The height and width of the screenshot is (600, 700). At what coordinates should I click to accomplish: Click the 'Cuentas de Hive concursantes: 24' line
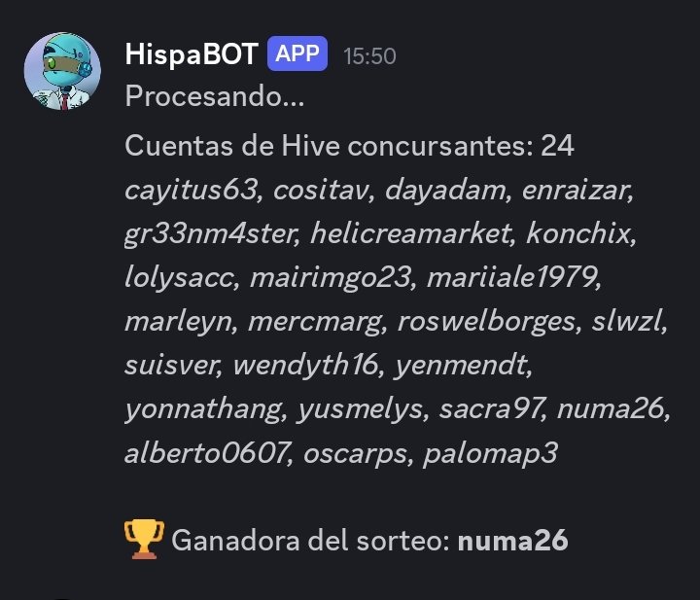tap(350, 146)
